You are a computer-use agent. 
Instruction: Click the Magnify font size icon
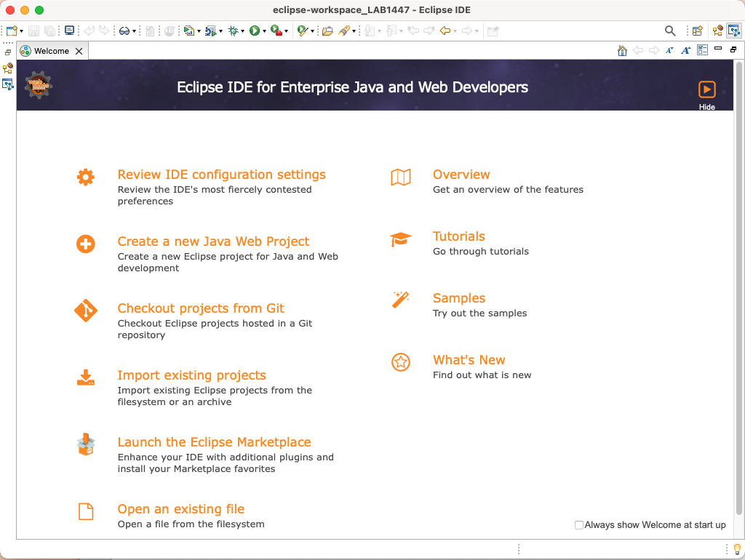[685, 50]
